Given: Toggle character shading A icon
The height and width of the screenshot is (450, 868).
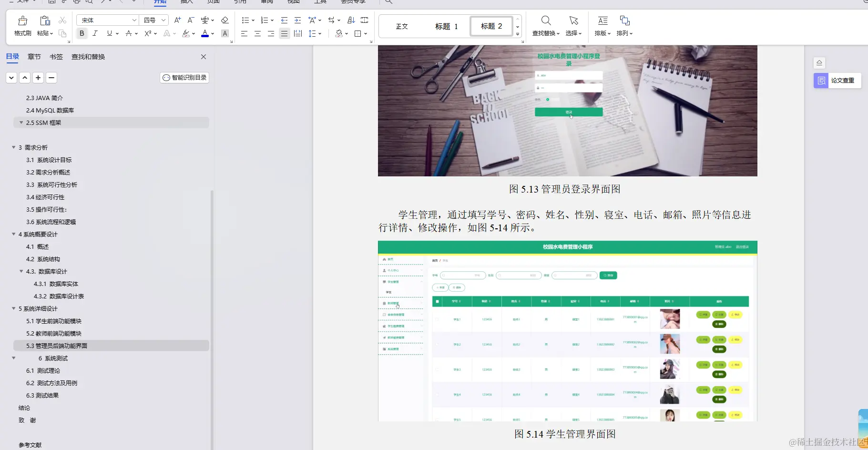Looking at the screenshot, I should pos(225,33).
